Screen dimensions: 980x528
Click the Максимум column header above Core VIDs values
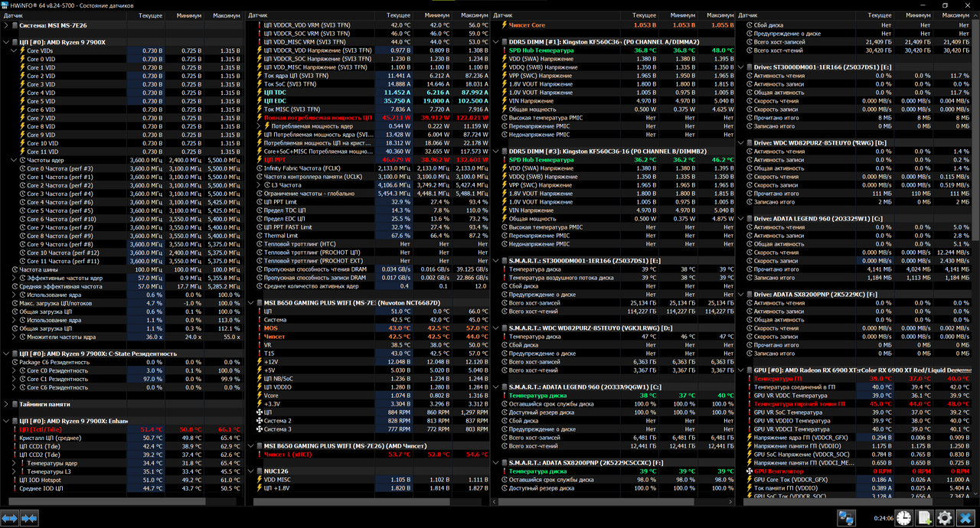point(224,15)
